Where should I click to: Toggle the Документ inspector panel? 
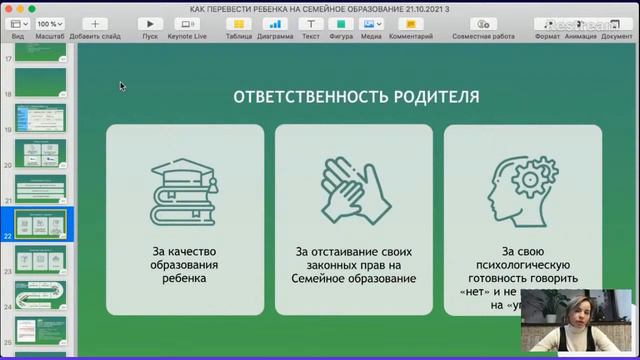616,24
